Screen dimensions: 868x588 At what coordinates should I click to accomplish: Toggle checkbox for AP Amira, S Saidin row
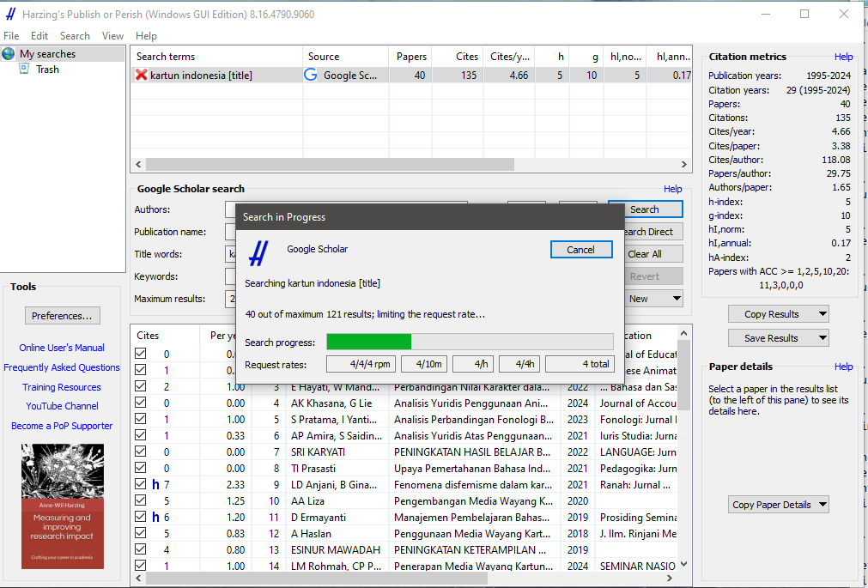click(x=141, y=435)
